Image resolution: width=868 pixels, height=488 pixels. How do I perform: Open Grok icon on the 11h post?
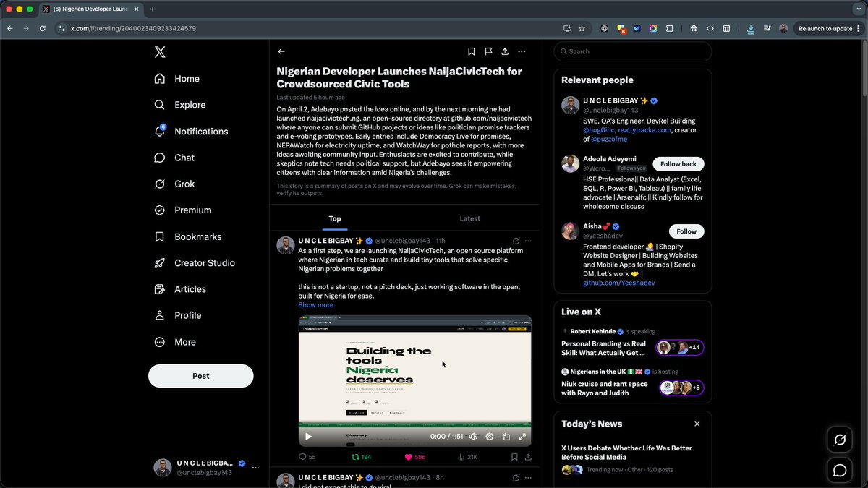click(516, 241)
